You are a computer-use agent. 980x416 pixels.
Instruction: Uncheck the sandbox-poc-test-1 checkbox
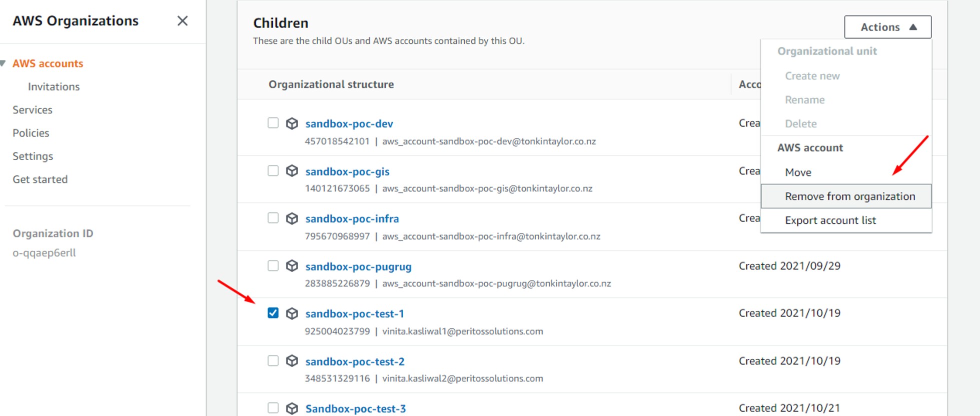[x=273, y=313]
